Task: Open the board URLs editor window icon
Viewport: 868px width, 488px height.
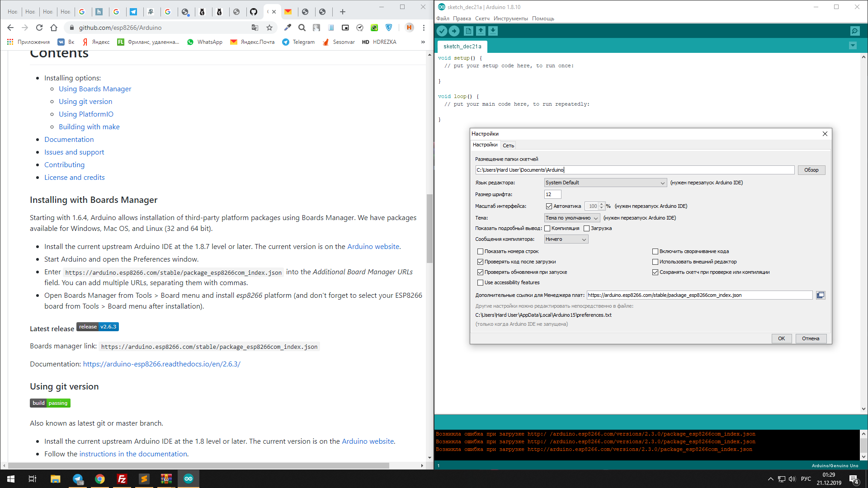Action: tap(821, 295)
